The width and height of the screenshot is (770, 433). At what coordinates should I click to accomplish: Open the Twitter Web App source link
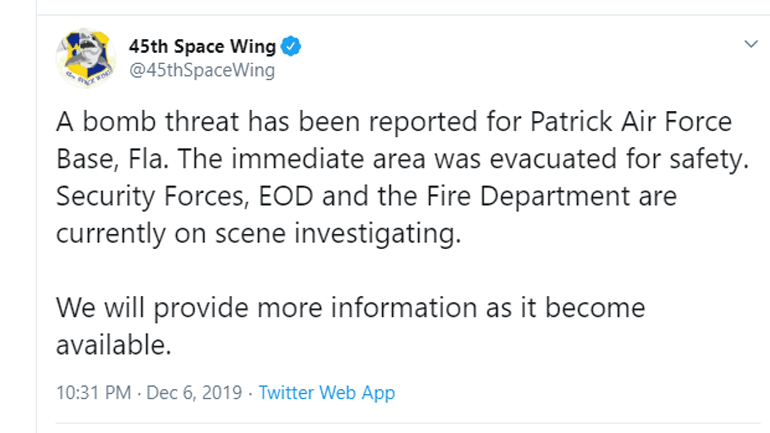[326, 393]
